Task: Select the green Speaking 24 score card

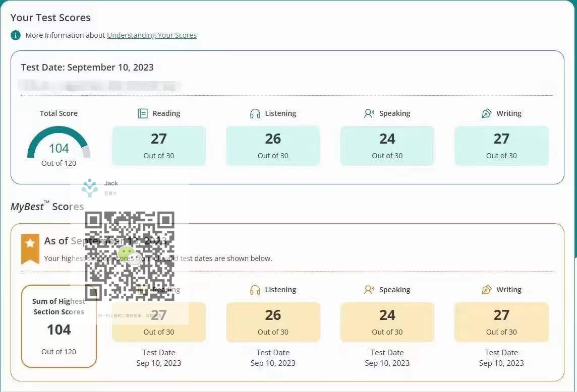Action: 387,146
